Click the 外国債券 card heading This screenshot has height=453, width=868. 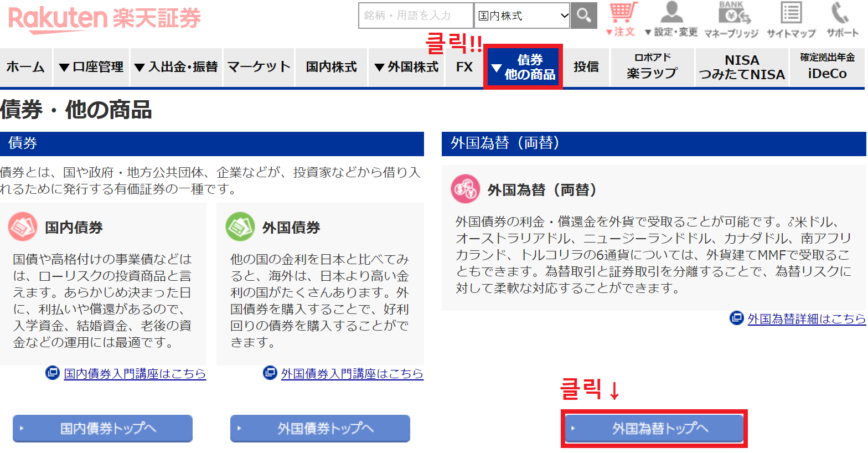click(x=291, y=227)
